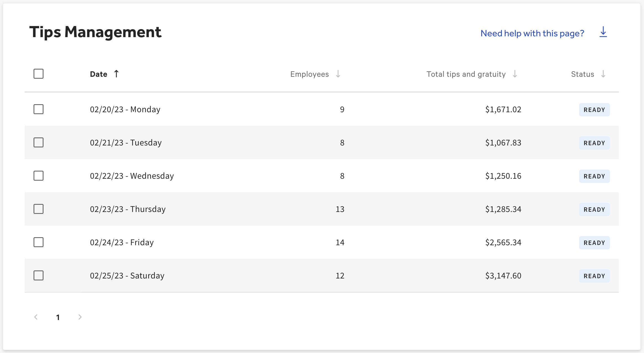Image resolution: width=644 pixels, height=353 pixels.
Task: Click the download export icon
Action: (603, 32)
